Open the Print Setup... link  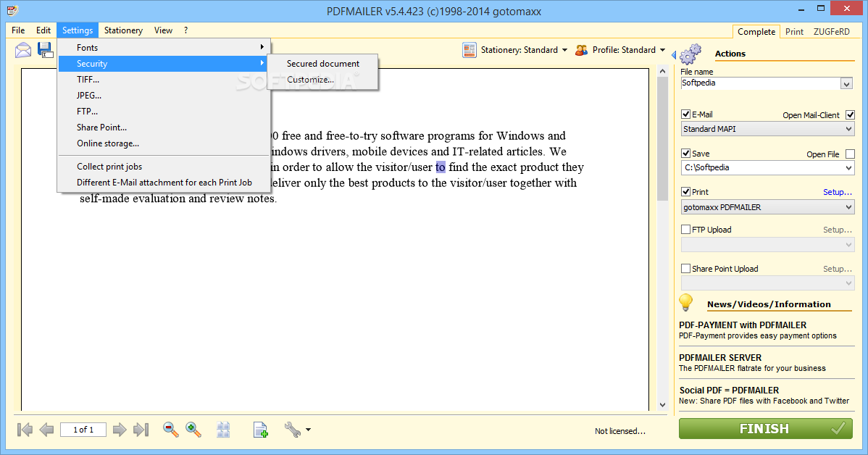pyautogui.click(x=837, y=192)
